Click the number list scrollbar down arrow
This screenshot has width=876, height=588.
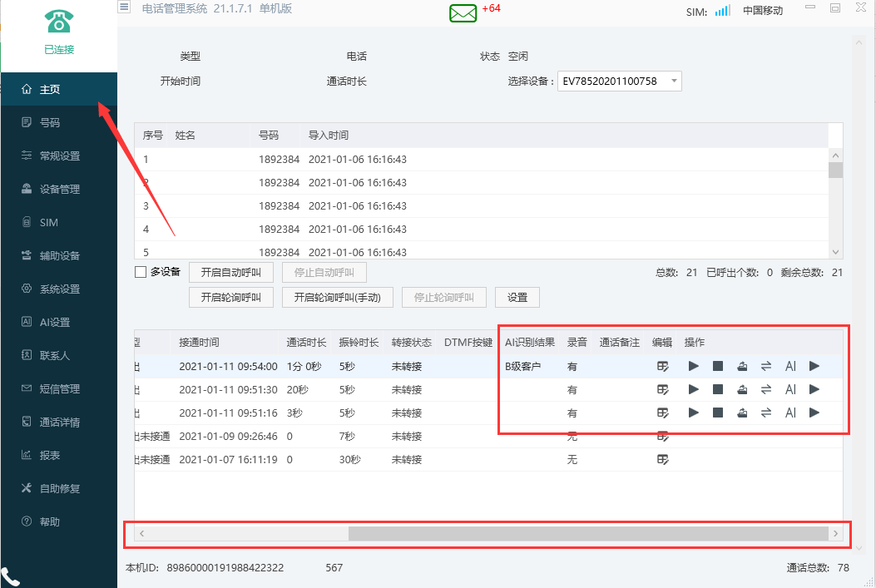836,252
